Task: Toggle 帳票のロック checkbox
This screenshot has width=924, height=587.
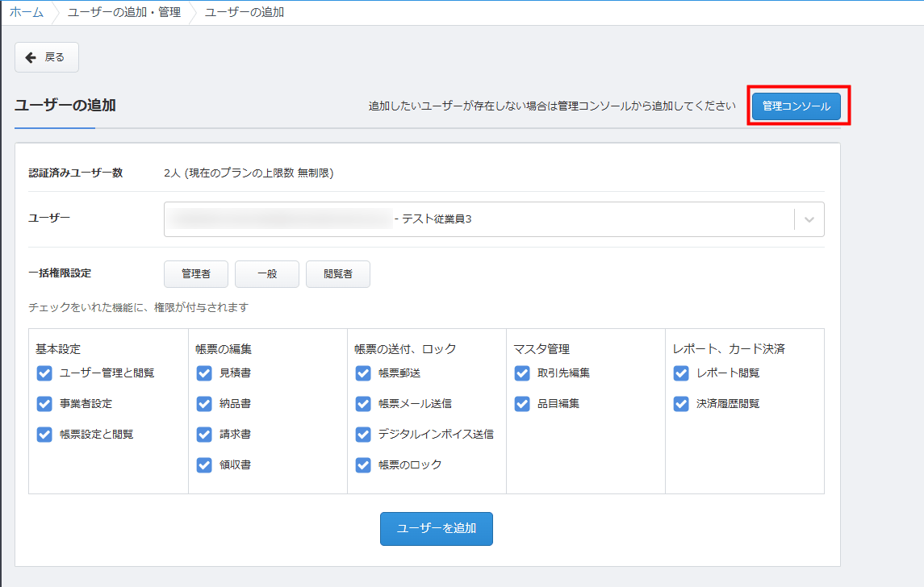Action: (363, 465)
